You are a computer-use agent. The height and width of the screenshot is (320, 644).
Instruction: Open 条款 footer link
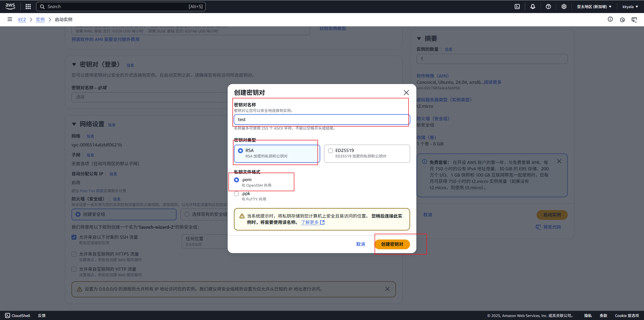(x=603, y=315)
